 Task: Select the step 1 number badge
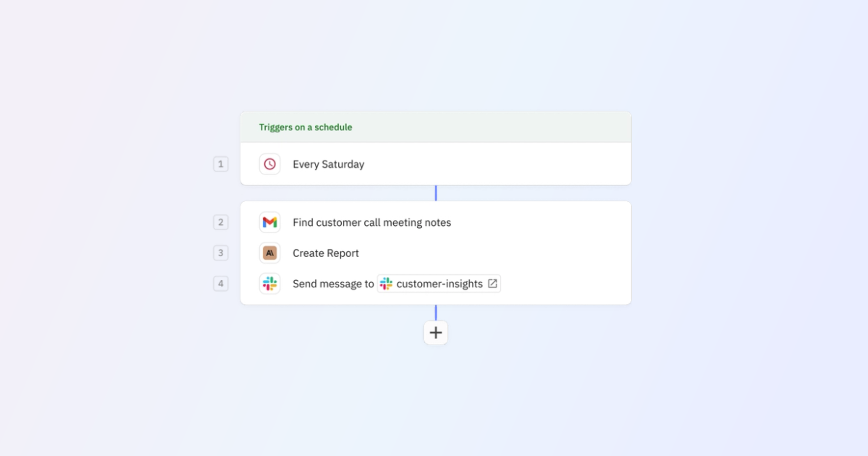point(221,164)
